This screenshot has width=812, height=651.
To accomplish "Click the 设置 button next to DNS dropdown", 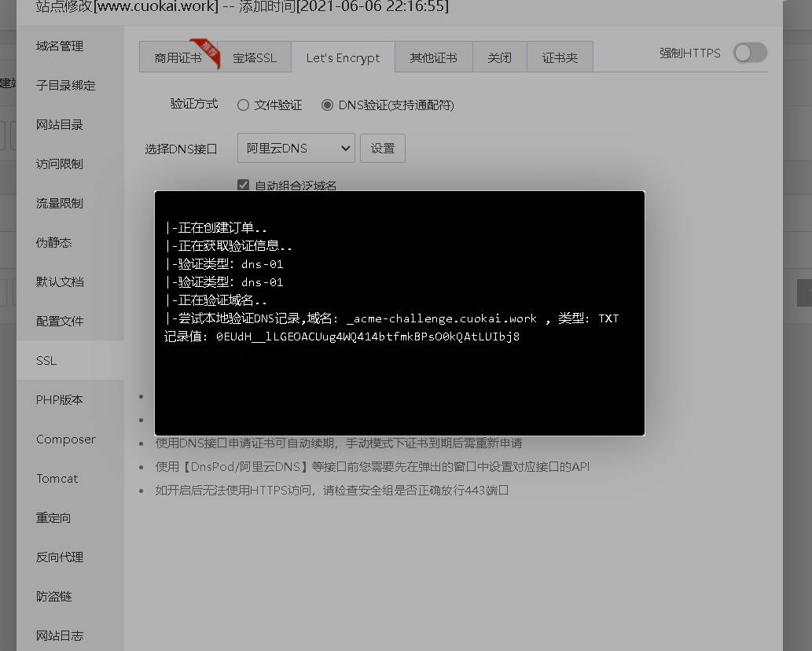I will pyautogui.click(x=383, y=148).
